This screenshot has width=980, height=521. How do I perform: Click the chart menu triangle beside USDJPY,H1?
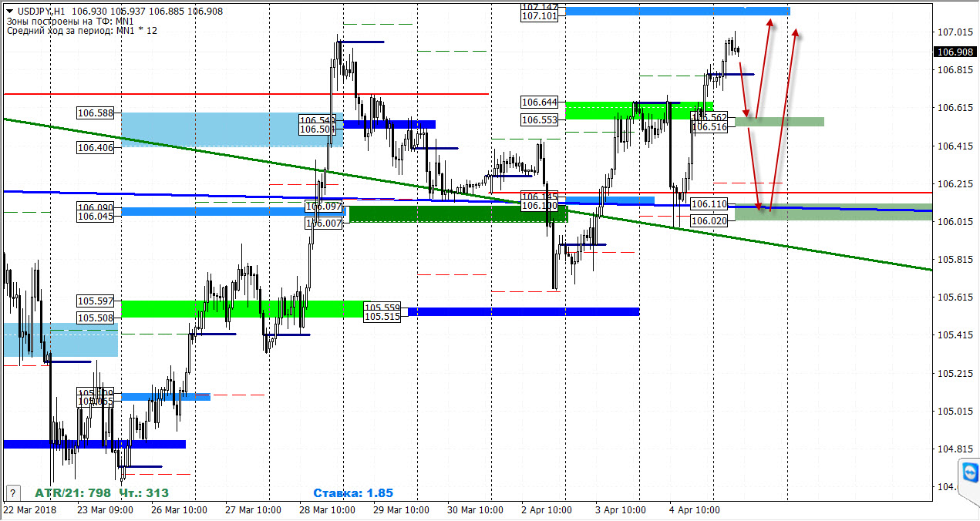click(9, 13)
